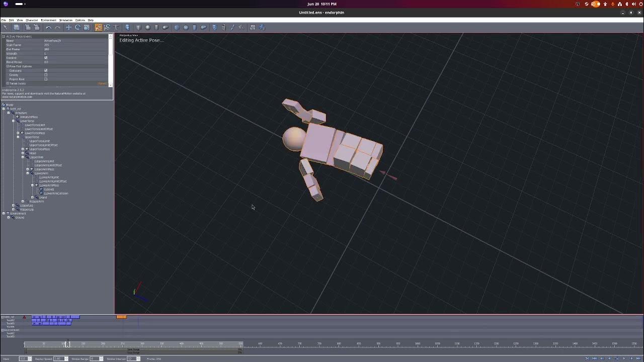Open the Environment menu
The height and width of the screenshot is (362, 644).
coord(48,20)
